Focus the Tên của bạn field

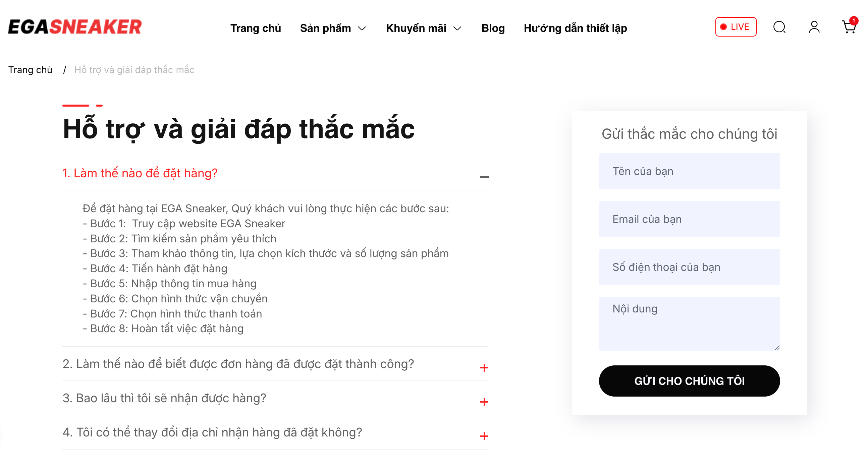click(689, 171)
